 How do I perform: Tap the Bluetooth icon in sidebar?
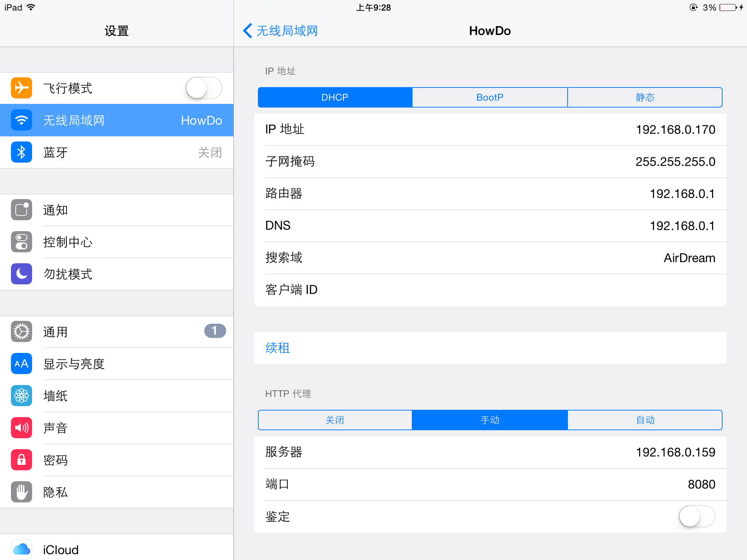coord(22,152)
